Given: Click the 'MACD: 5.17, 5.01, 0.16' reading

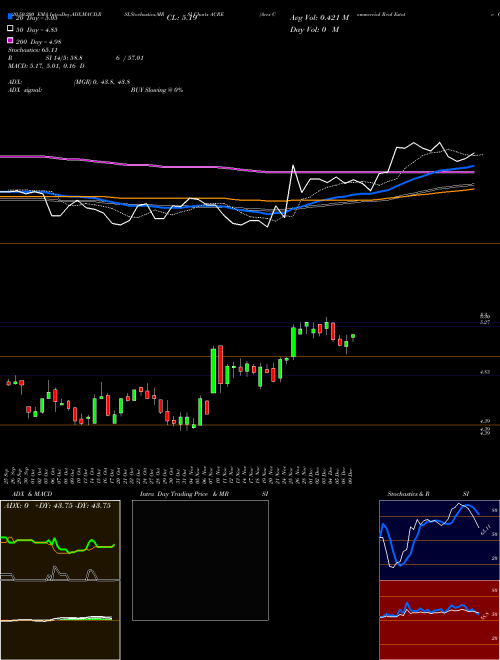Looking at the screenshot, I should tap(43, 66).
